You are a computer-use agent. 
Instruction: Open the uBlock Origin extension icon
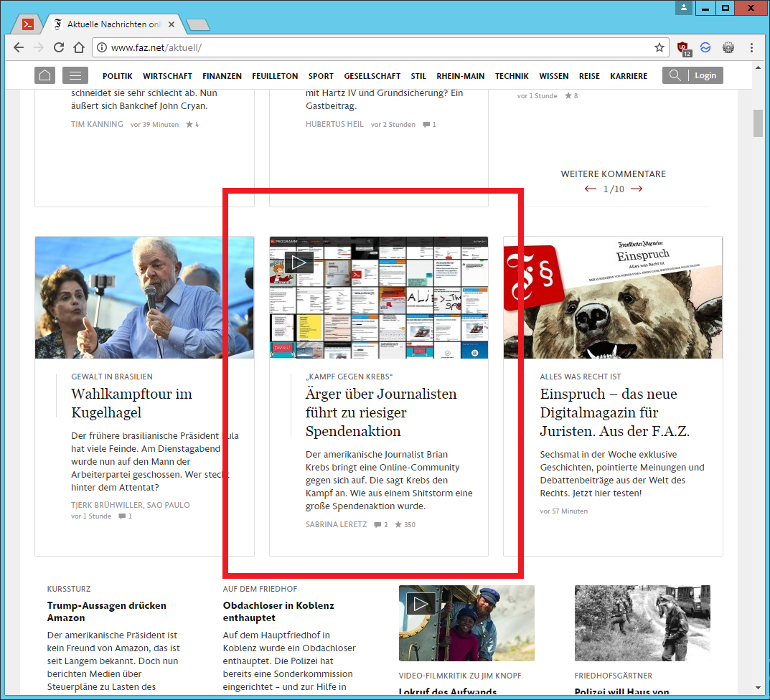coord(684,48)
